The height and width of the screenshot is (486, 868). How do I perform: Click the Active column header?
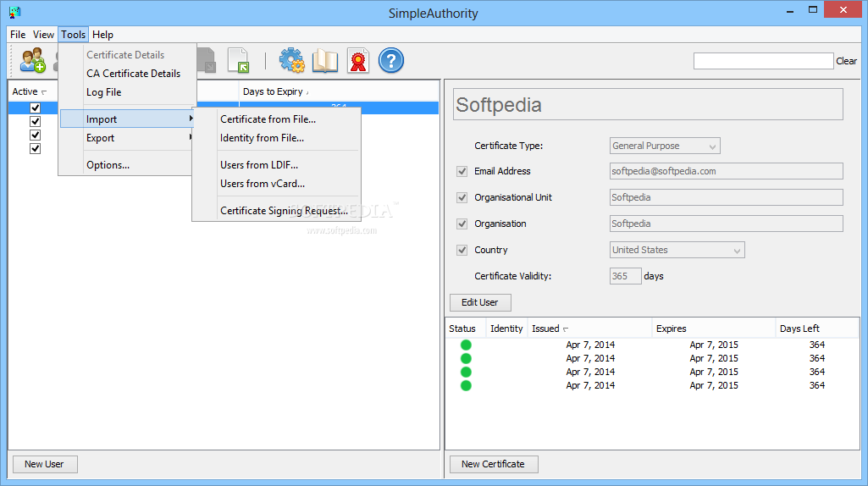(x=33, y=91)
